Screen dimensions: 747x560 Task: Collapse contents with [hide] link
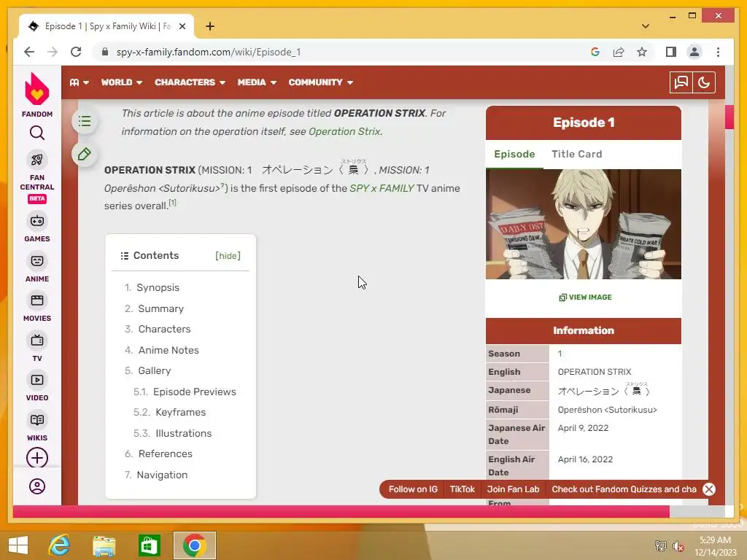(x=228, y=256)
